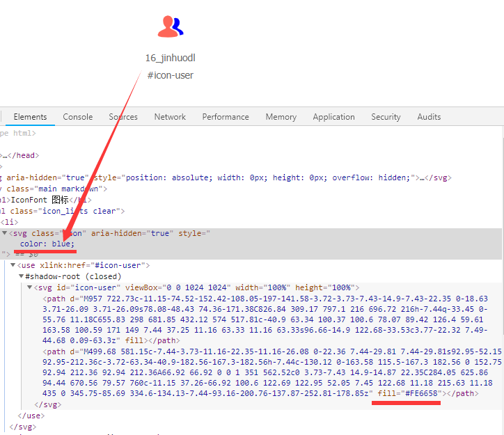Open the Console tab
The image size is (504, 435).
click(78, 117)
